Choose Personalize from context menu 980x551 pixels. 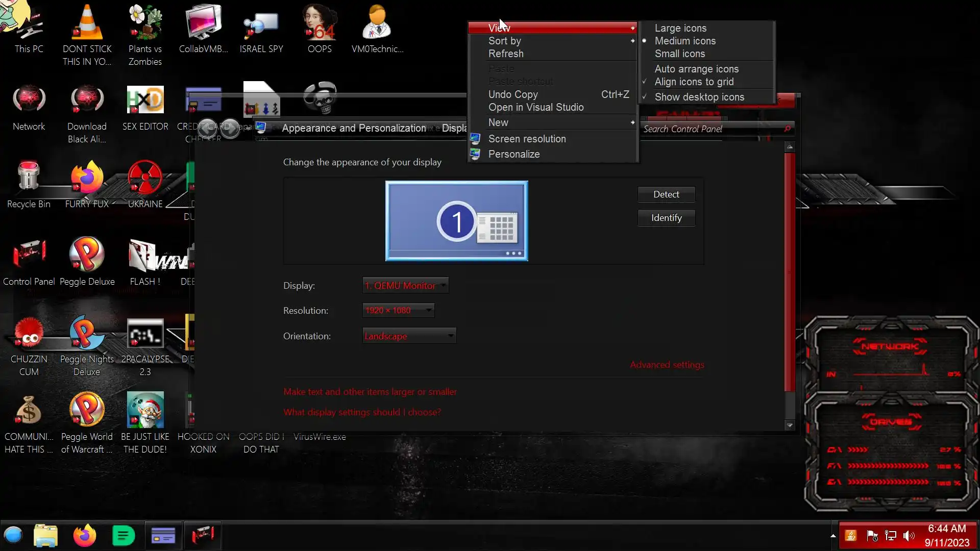pos(513,154)
